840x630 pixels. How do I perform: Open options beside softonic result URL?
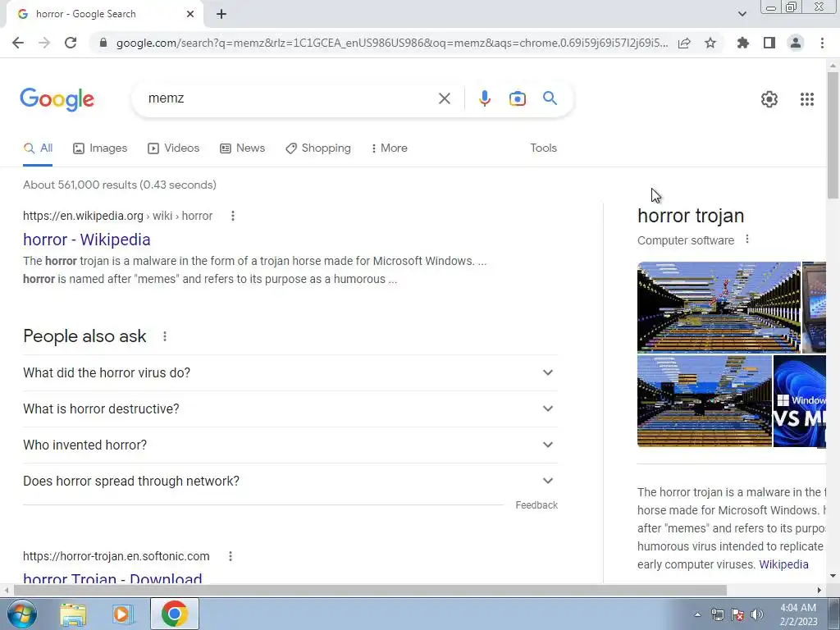[x=231, y=557]
